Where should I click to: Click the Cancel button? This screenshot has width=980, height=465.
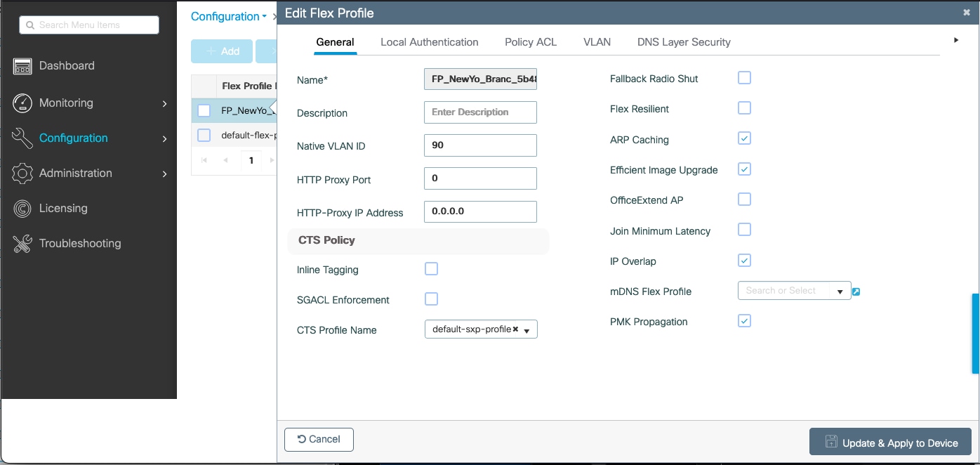click(x=319, y=440)
